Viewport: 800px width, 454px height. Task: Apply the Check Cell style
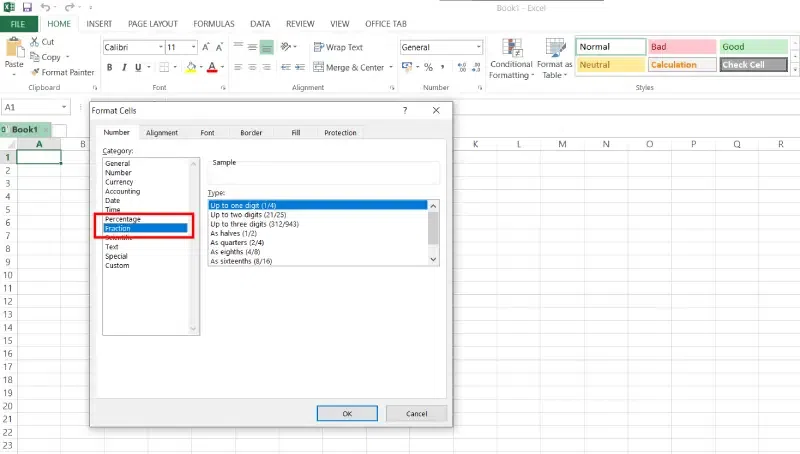click(754, 65)
